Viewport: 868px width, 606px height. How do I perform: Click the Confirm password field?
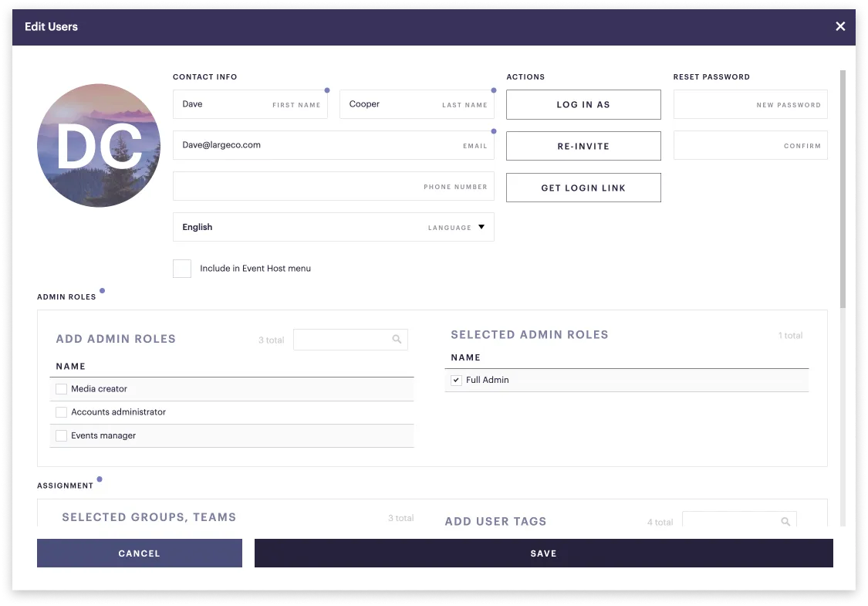point(751,145)
